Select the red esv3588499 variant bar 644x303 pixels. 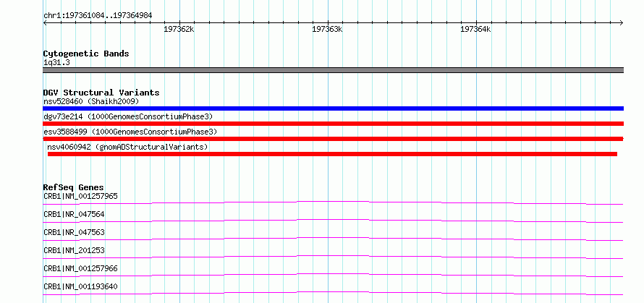333,139
